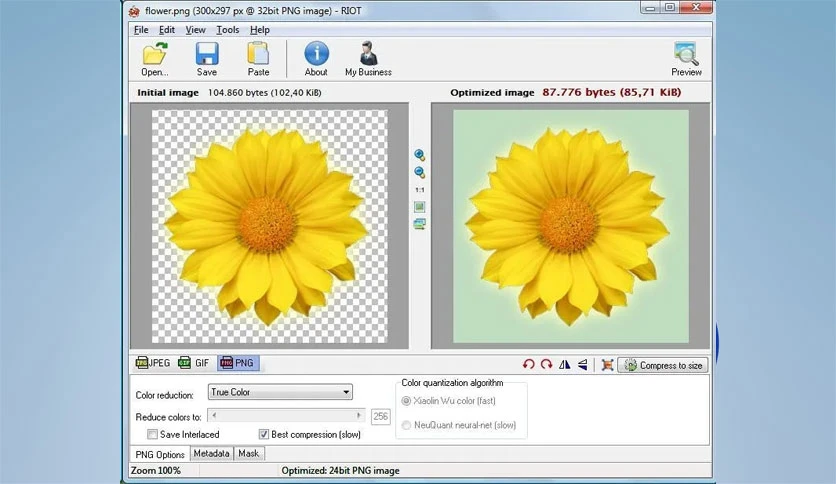This screenshot has width=836, height=484.
Task: Click the fit image to window icon
Action: 420,207
